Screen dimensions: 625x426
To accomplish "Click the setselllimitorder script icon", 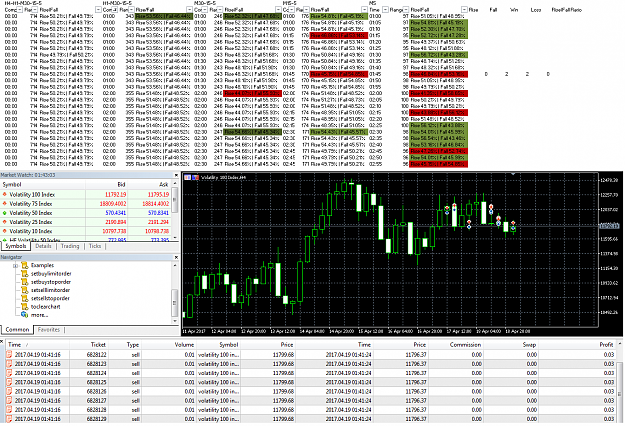I will [x=25, y=290].
